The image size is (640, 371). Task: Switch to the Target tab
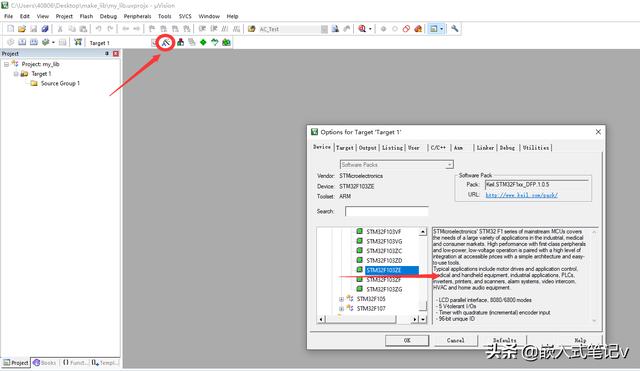coord(344,148)
